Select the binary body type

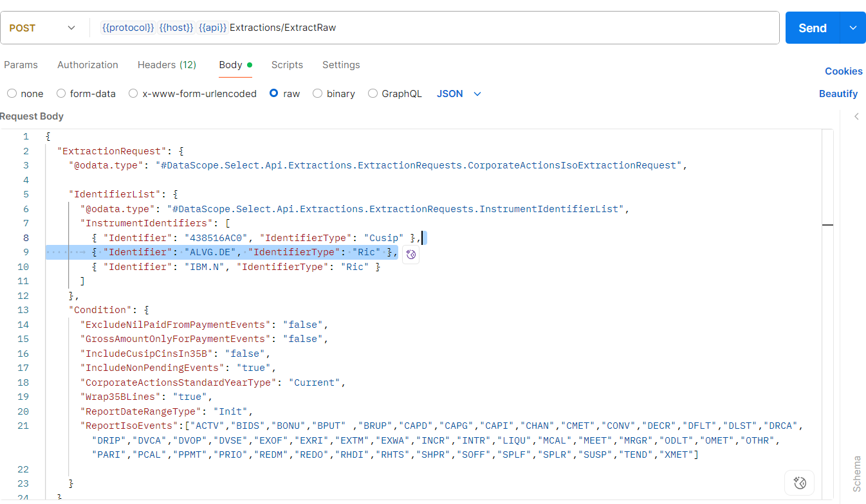coord(334,94)
